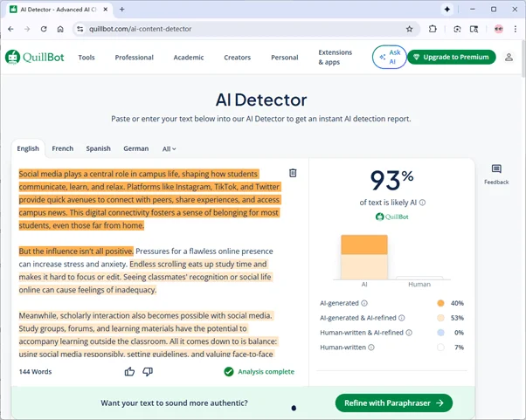Open the Extensions & apps menu

pyautogui.click(x=336, y=58)
